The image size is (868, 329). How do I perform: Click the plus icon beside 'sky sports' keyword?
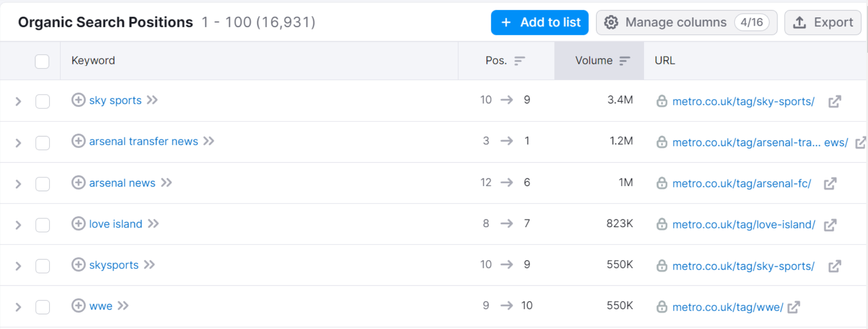click(x=78, y=100)
